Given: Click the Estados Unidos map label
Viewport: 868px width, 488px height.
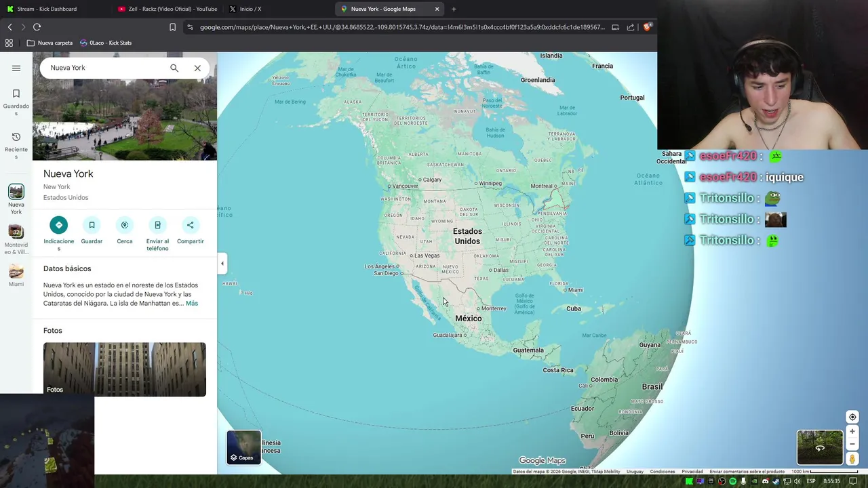Looking at the screenshot, I should coord(467,236).
